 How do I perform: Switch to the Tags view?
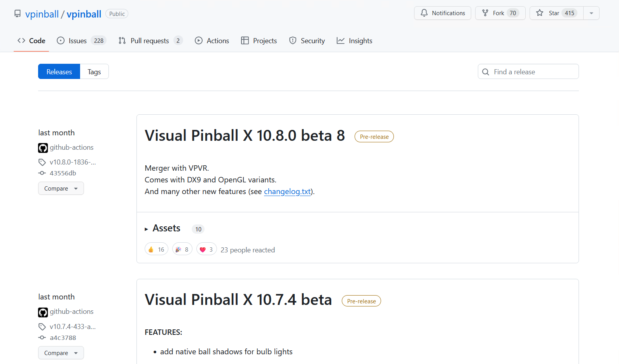click(x=94, y=72)
